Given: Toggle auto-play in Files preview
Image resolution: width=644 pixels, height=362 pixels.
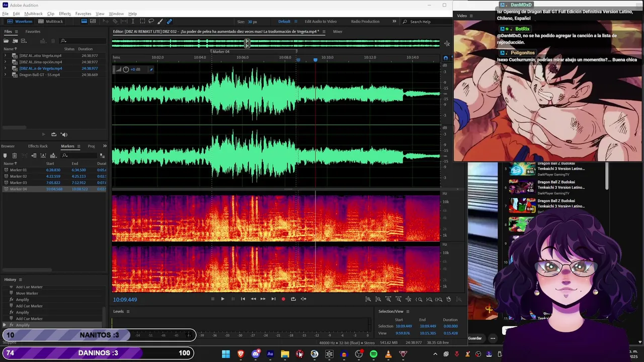Looking at the screenshot, I should pos(64,134).
